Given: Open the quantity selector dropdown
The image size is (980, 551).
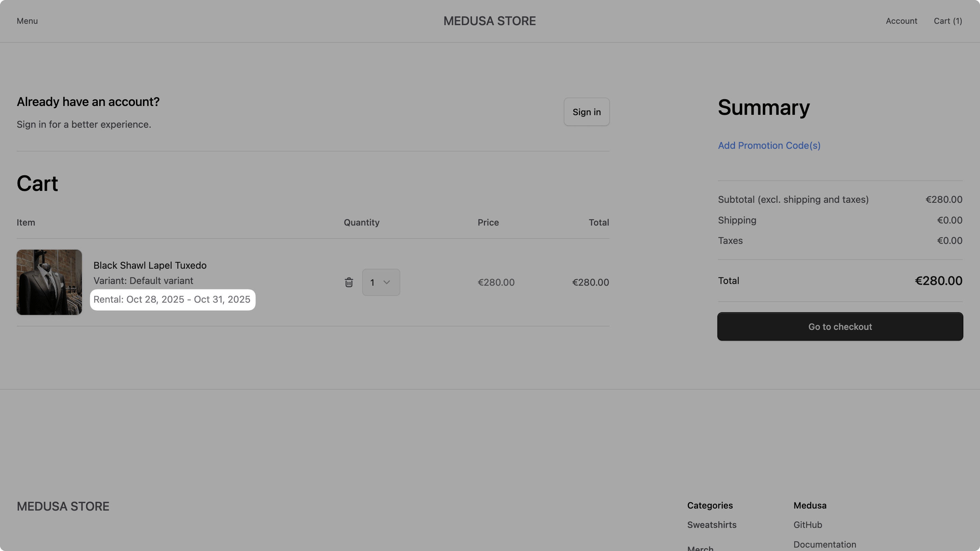Looking at the screenshot, I should (381, 282).
